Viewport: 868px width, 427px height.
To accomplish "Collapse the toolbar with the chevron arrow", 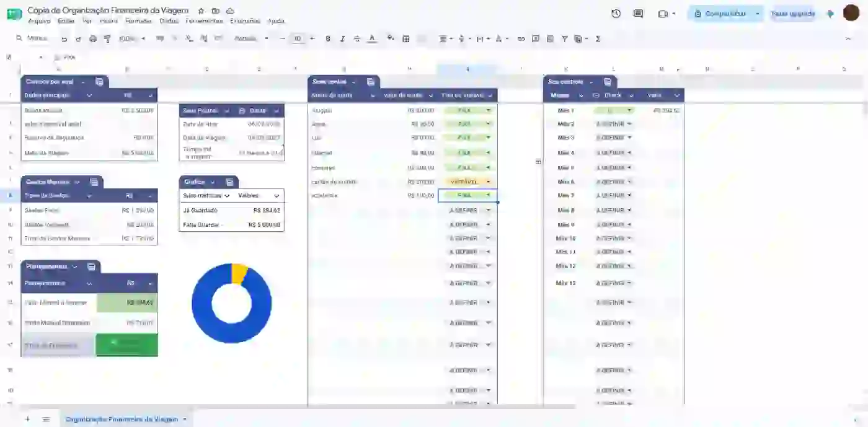I will pos(848,38).
